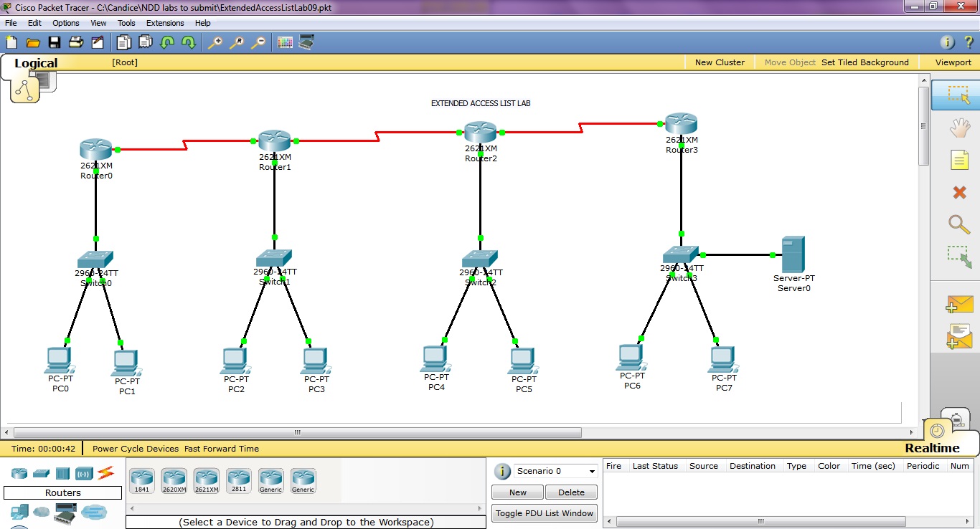Click the Router2 device on canvas
This screenshot has height=529, width=980.
coord(480,132)
